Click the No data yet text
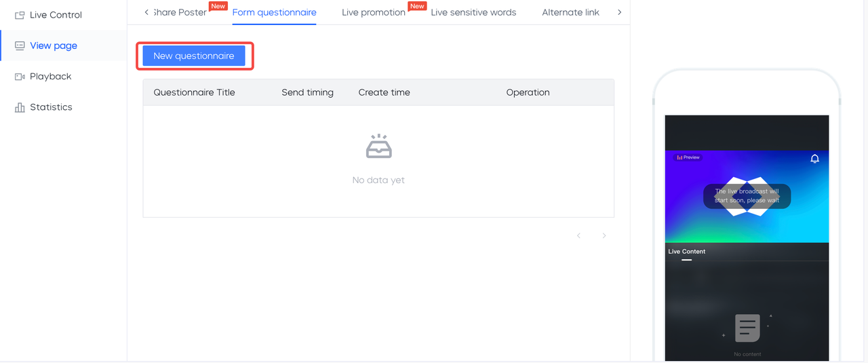The height and width of the screenshot is (363, 868). tap(378, 180)
